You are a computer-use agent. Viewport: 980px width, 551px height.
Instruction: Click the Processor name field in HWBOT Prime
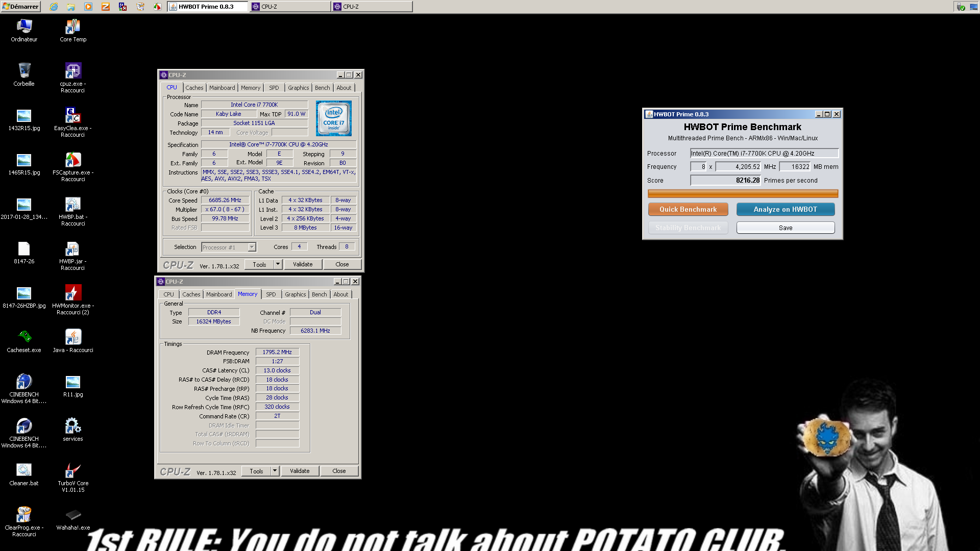(764, 153)
